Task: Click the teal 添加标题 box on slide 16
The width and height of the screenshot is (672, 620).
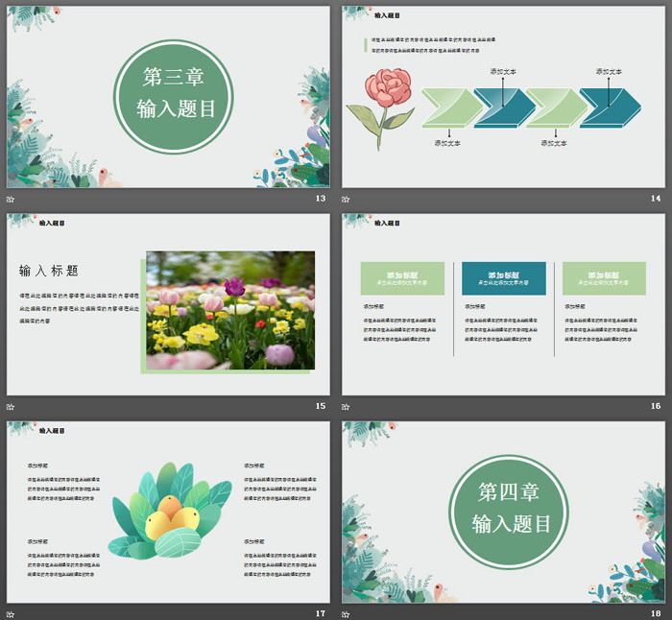Action: point(504,277)
